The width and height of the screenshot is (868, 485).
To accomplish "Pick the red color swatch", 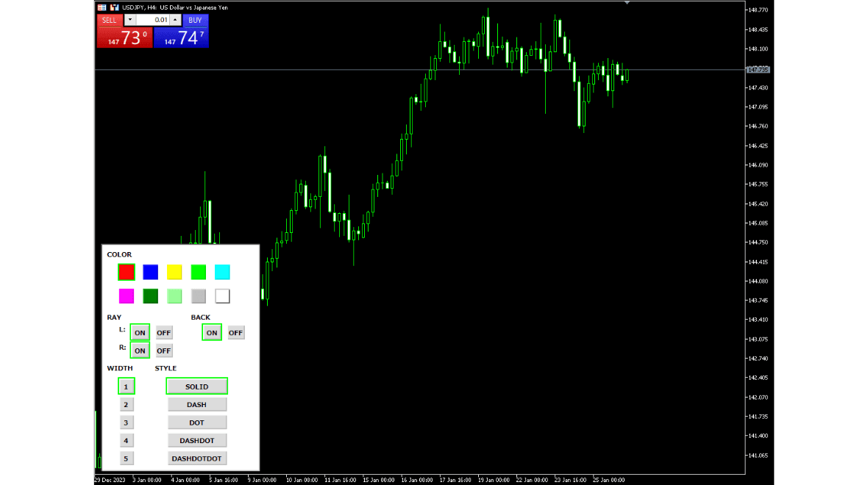I will (x=127, y=272).
